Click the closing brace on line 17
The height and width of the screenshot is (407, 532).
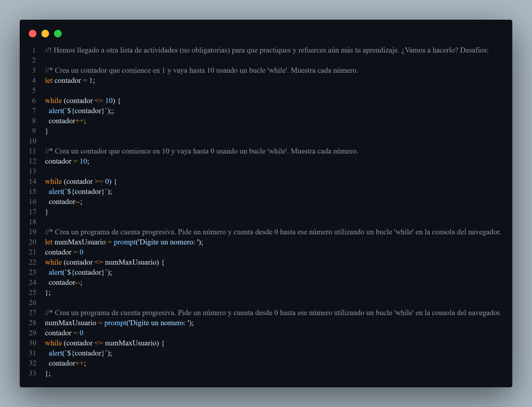tap(46, 212)
